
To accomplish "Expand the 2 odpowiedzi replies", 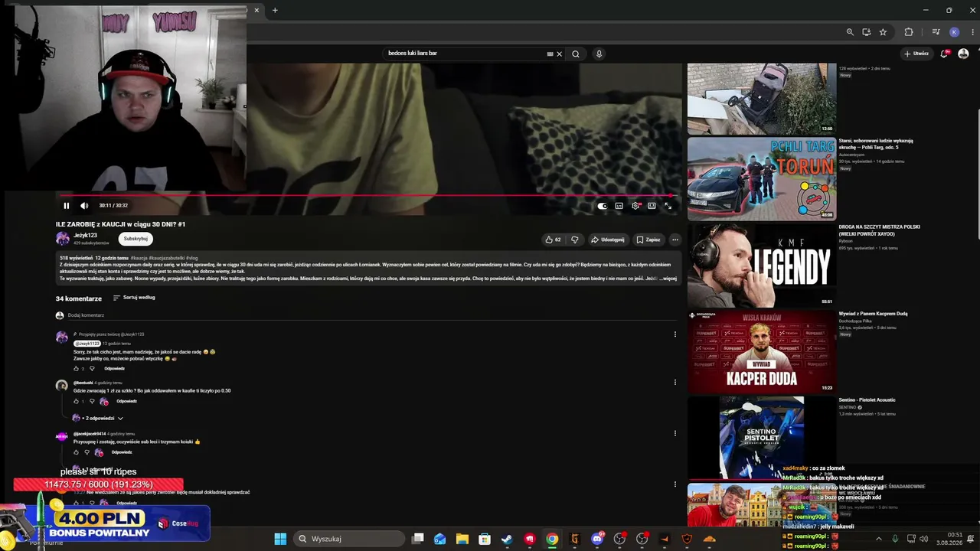I will pyautogui.click(x=98, y=419).
